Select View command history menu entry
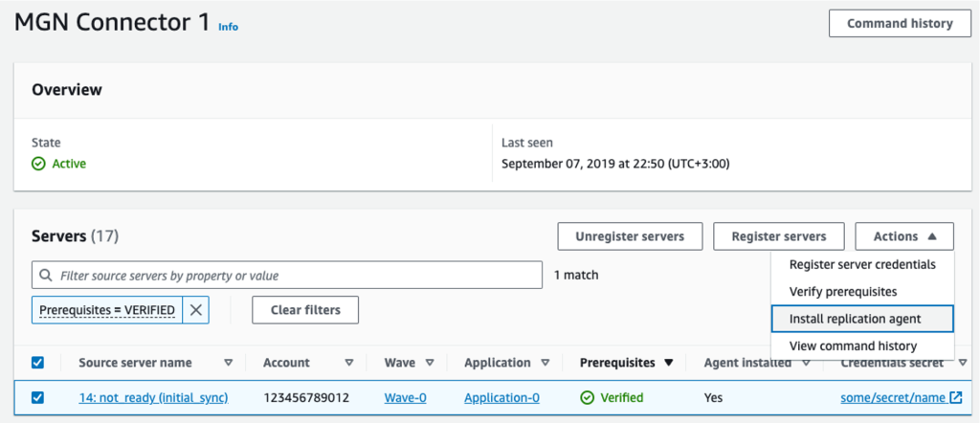The height and width of the screenshot is (423, 980). 862,345
